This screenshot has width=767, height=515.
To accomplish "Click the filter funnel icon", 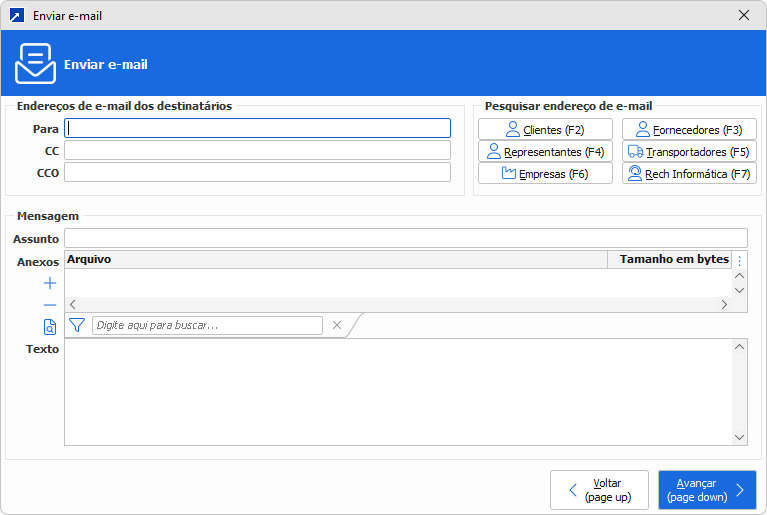I will tap(77, 325).
